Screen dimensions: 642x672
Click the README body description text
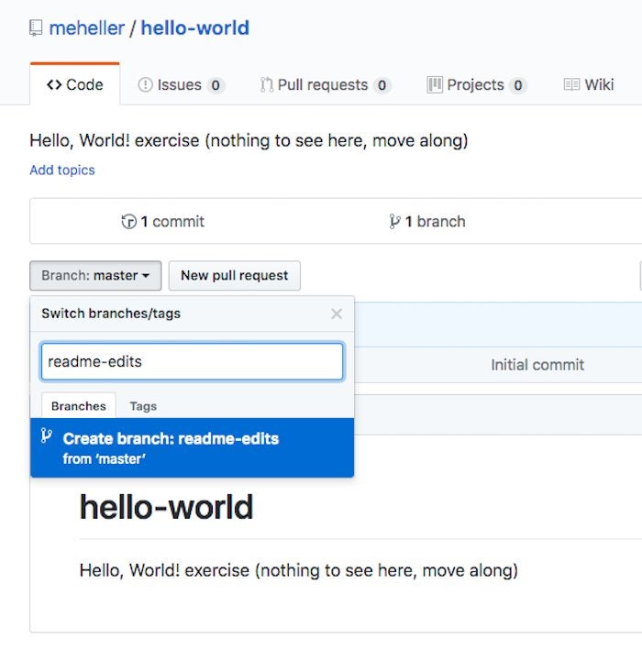click(299, 570)
